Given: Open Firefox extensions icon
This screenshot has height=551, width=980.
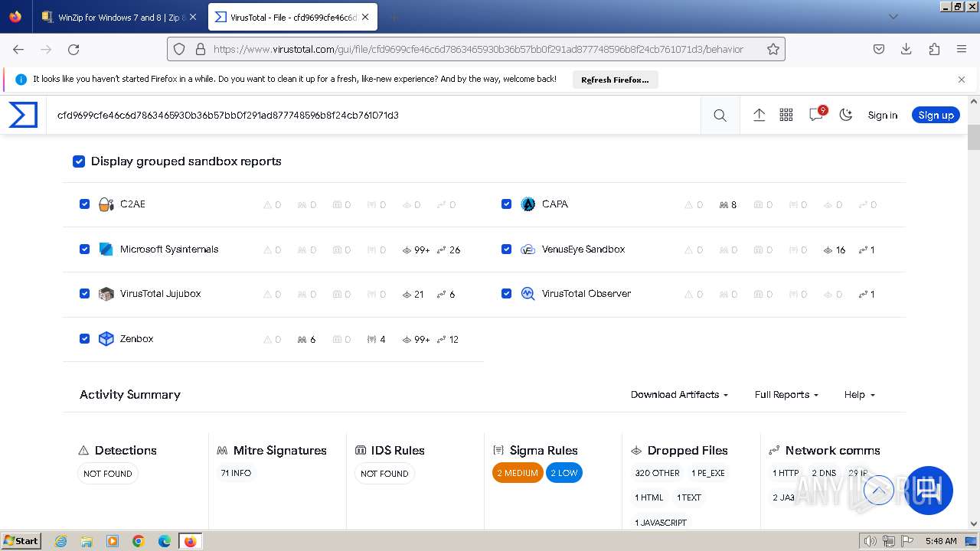Looking at the screenshot, I should (x=934, y=49).
